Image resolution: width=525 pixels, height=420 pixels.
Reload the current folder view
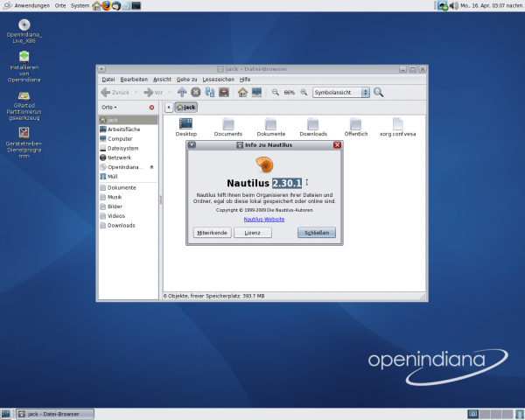[210, 92]
